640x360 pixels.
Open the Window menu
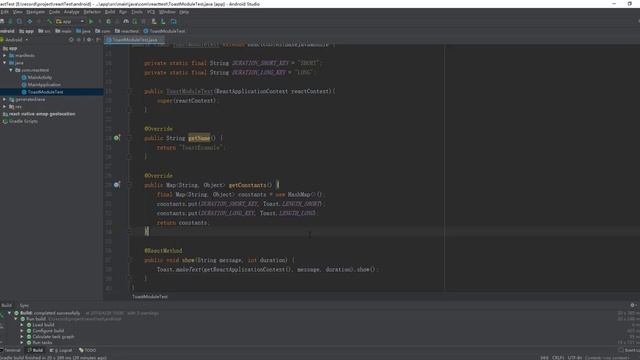(167, 12)
